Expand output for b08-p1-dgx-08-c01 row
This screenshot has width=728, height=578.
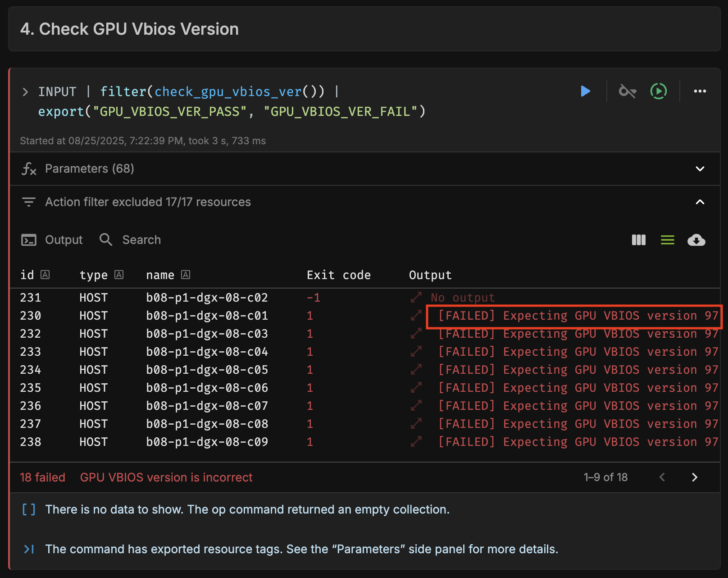click(416, 316)
